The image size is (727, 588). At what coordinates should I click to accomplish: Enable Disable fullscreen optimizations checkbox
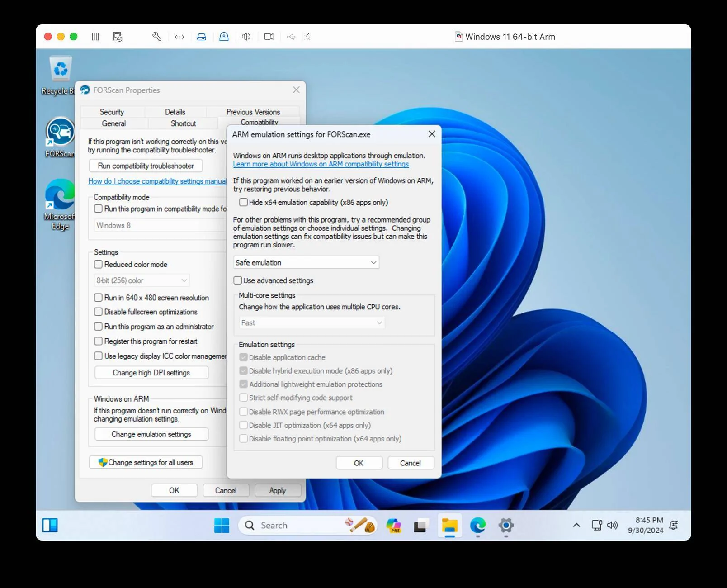[x=98, y=312]
